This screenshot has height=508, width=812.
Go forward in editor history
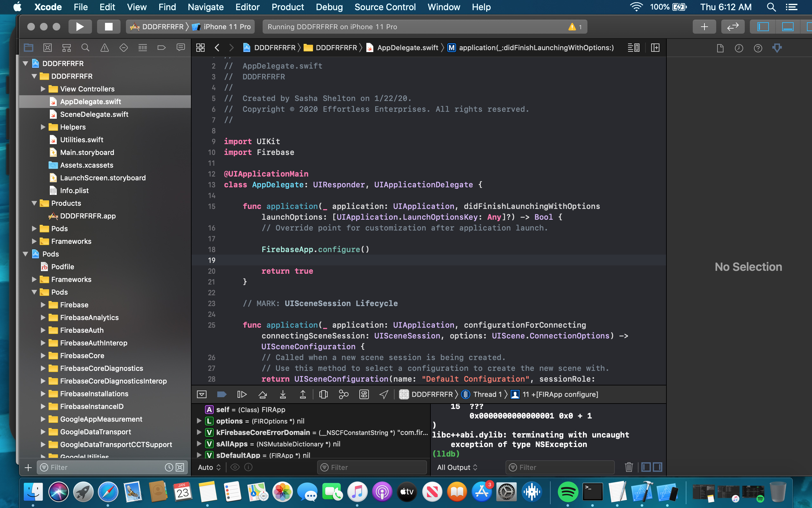pos(231,48)
